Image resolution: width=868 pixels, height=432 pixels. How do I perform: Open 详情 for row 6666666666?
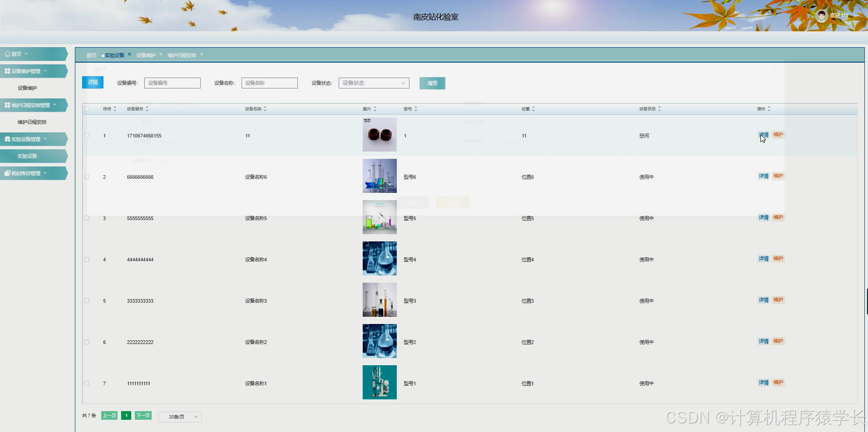(764, 176)
